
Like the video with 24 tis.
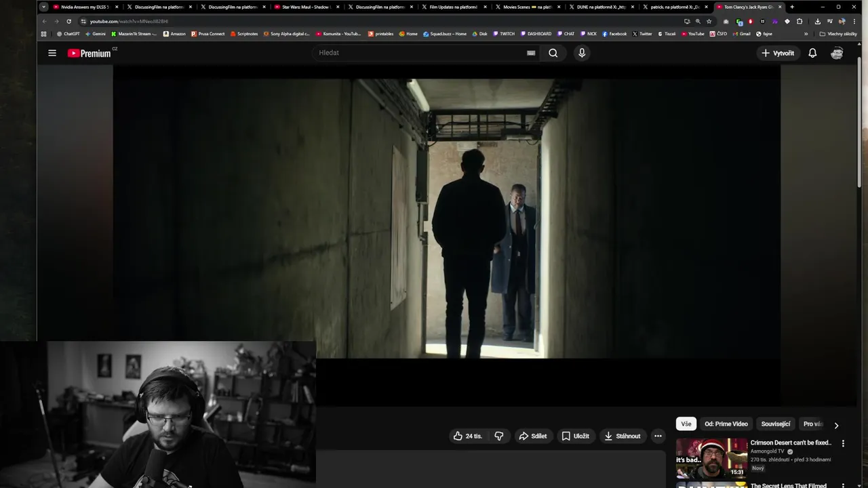pyautogui.click(x=468, y=436)
